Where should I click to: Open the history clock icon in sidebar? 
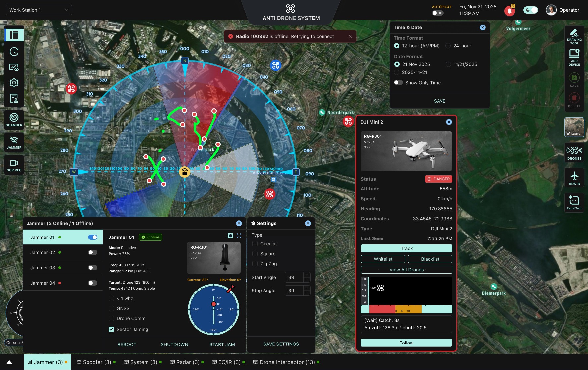click(14, 52)
